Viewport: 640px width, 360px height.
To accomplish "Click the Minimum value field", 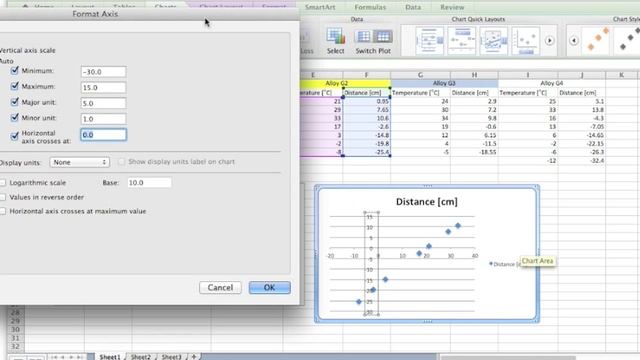I will [x=103, y=72].
